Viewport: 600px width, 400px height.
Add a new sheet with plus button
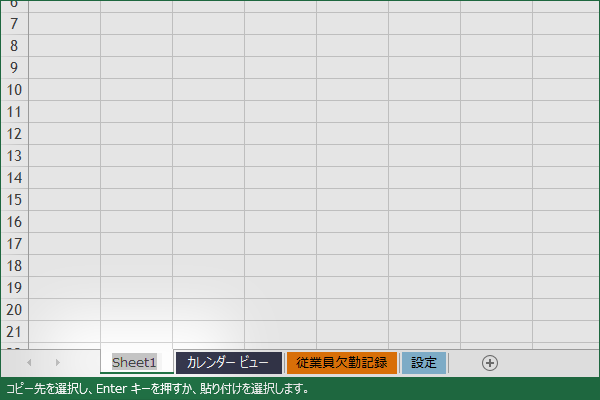coord(490,363)
